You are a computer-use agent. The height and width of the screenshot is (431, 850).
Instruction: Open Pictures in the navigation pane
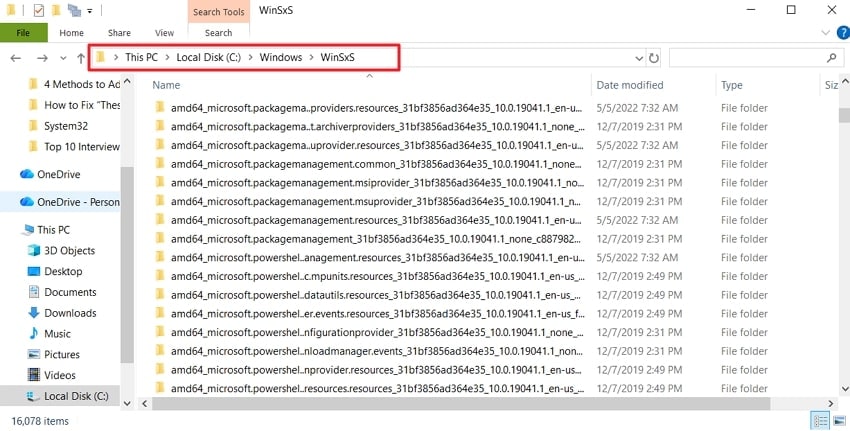click(54, 354)
